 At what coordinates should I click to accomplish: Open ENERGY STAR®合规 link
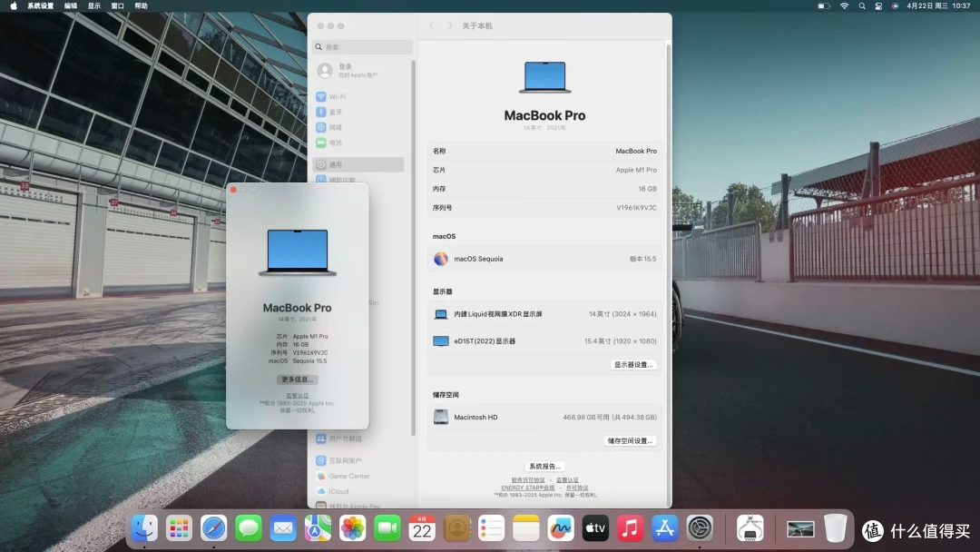(527, 488)
